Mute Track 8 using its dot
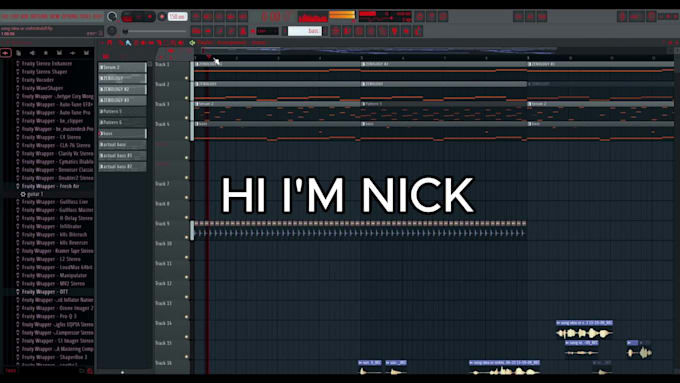The height and width of the screenshot is (383, 680). coord(187,217)
